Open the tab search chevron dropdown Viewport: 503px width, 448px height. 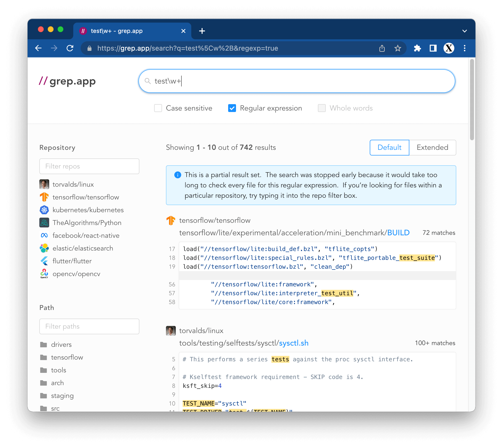pyautogui.click(x=464, y=31)
